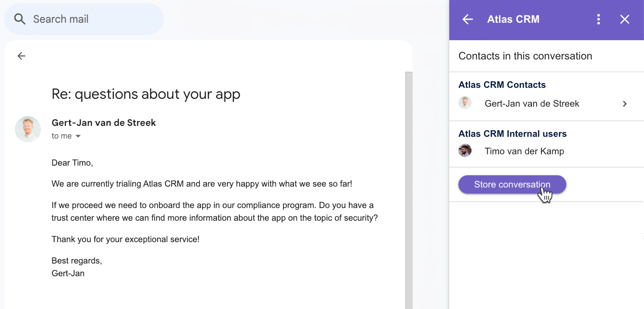Click Gert-Jan's avatar in the email header
The height and width of the screenshot is (309, 644).
(28, 129)
